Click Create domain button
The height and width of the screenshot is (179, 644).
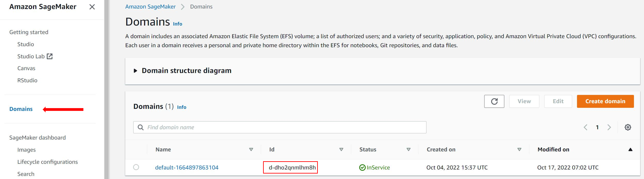(605, 101)
